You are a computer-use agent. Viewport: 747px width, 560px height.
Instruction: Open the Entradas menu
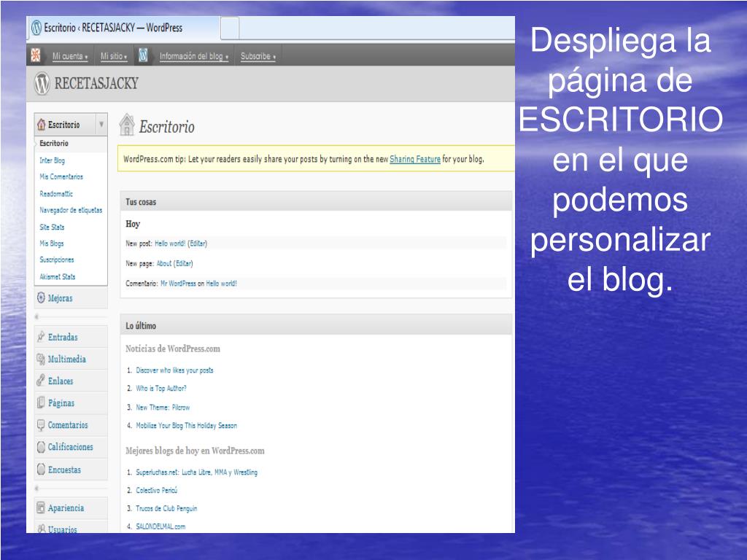(63, 337)
